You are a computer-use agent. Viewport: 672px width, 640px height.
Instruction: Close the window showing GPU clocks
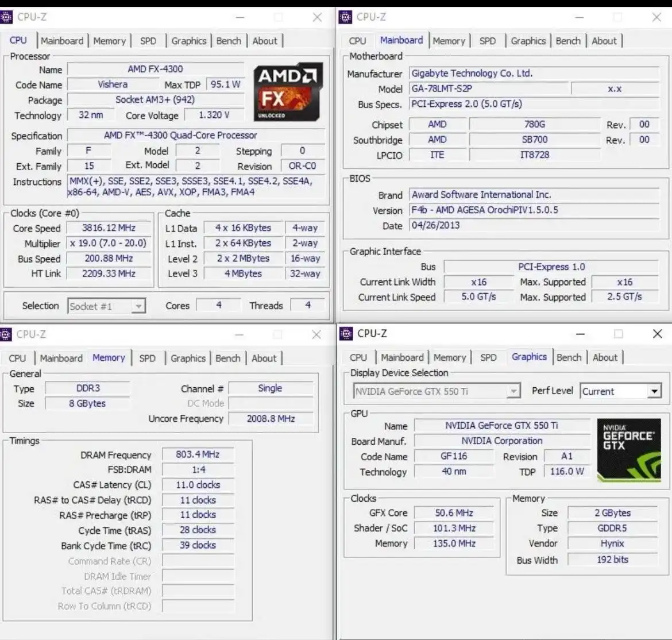658,334
